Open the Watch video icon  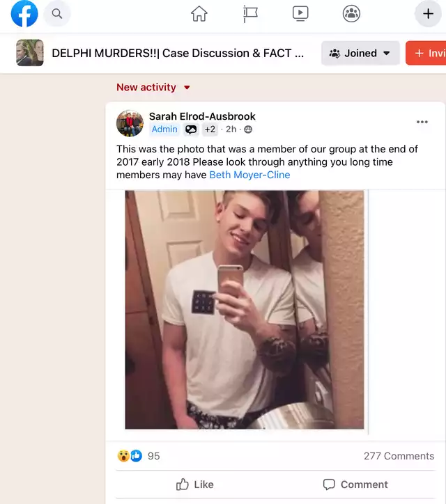300,14
